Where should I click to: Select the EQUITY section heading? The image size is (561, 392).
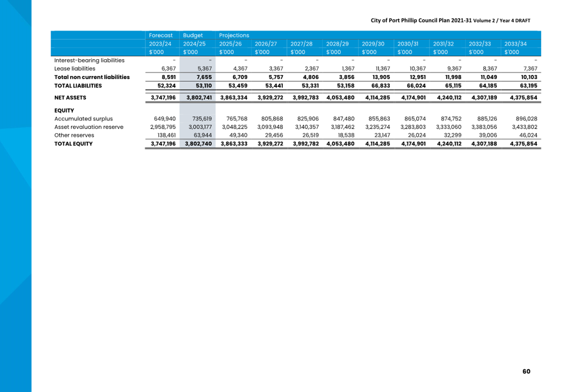pyautogui.click(x=64, y=110)
